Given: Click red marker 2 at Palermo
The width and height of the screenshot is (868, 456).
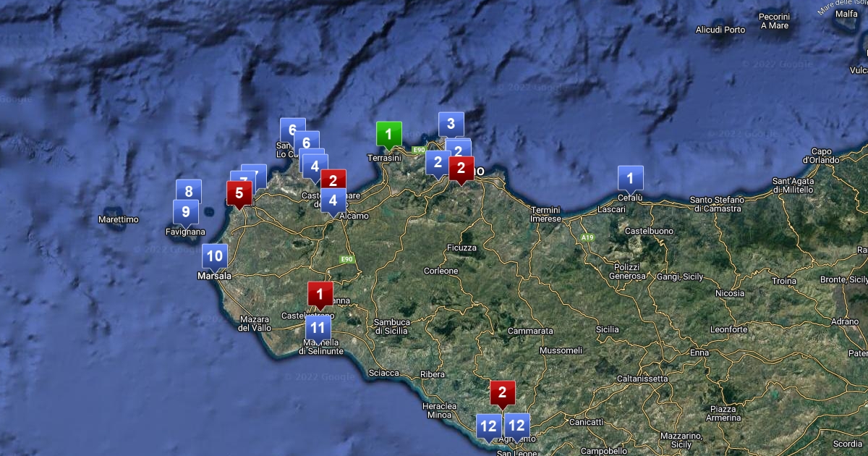Looking at the screenshot, I should [461, 168].
